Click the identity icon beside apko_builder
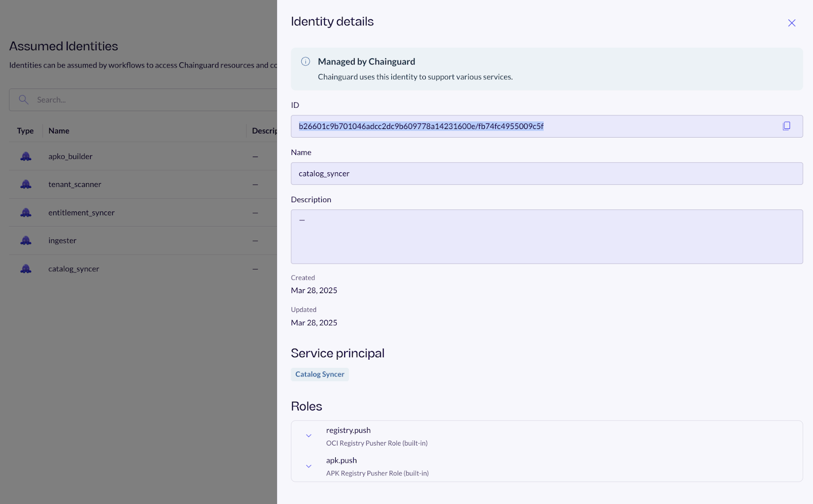The width and height of the screenshot is (813, 504). point(25,156)
